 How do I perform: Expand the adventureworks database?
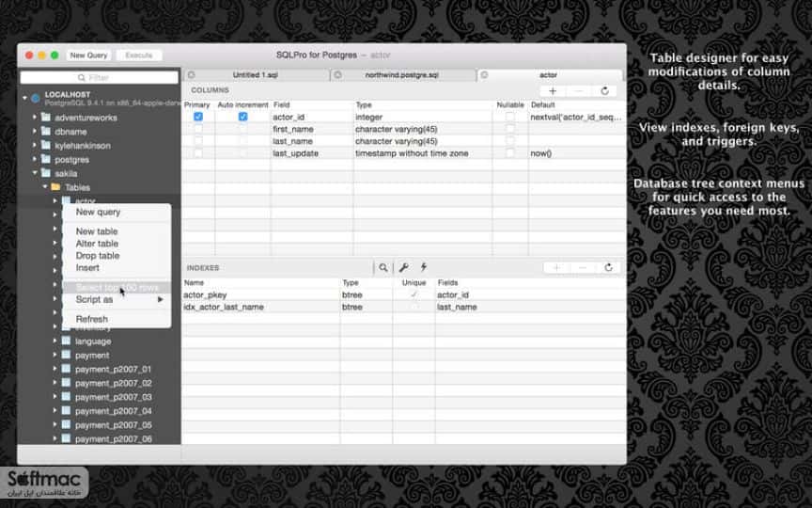35,118
